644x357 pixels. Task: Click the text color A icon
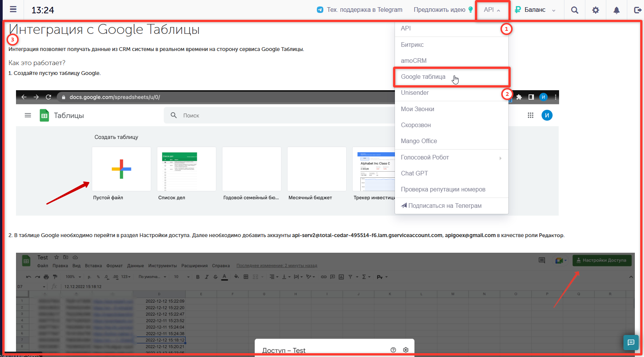pos(225,277)
